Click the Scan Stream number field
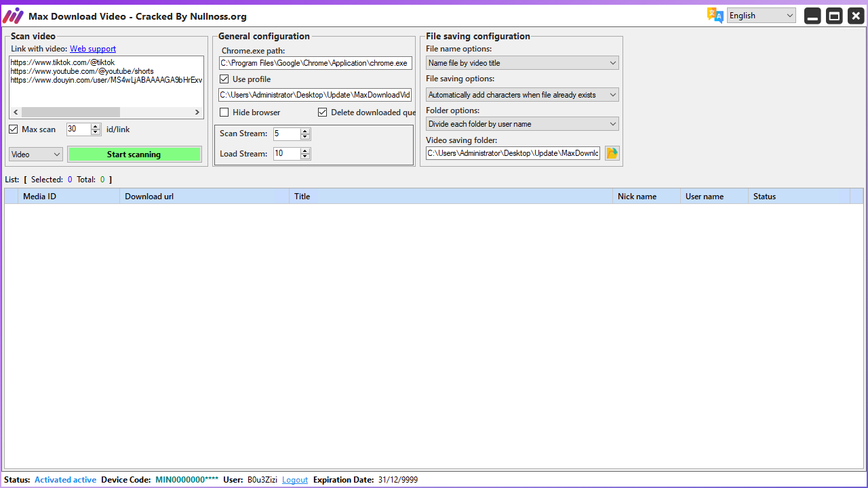The image size is (868, 488). coord(287,134)
